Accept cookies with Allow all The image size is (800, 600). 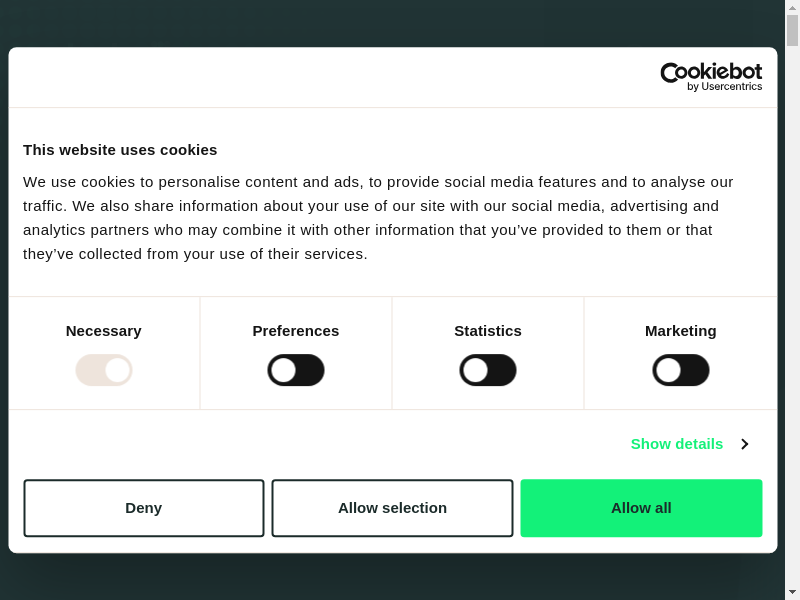coord(641,508)
